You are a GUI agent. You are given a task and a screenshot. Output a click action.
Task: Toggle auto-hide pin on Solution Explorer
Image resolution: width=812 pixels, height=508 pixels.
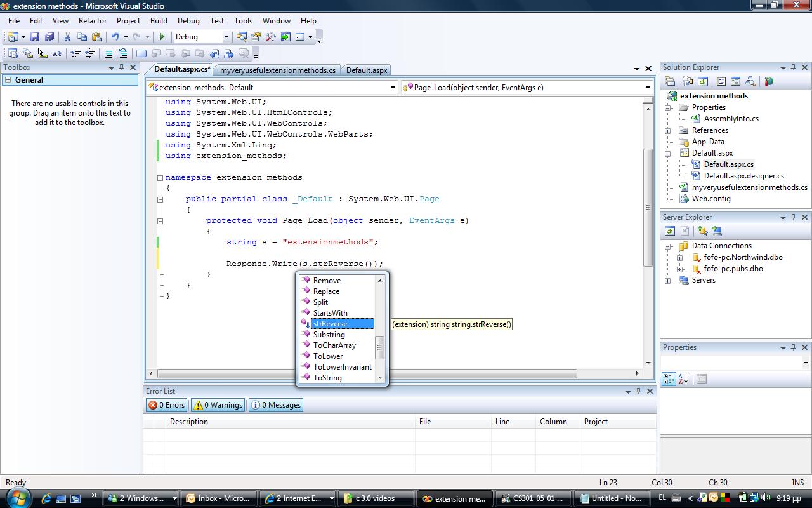[x=793, y=67]
